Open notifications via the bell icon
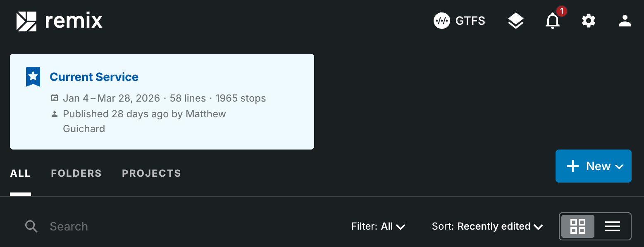Screen dimensions: 644x247 [553, 21]
